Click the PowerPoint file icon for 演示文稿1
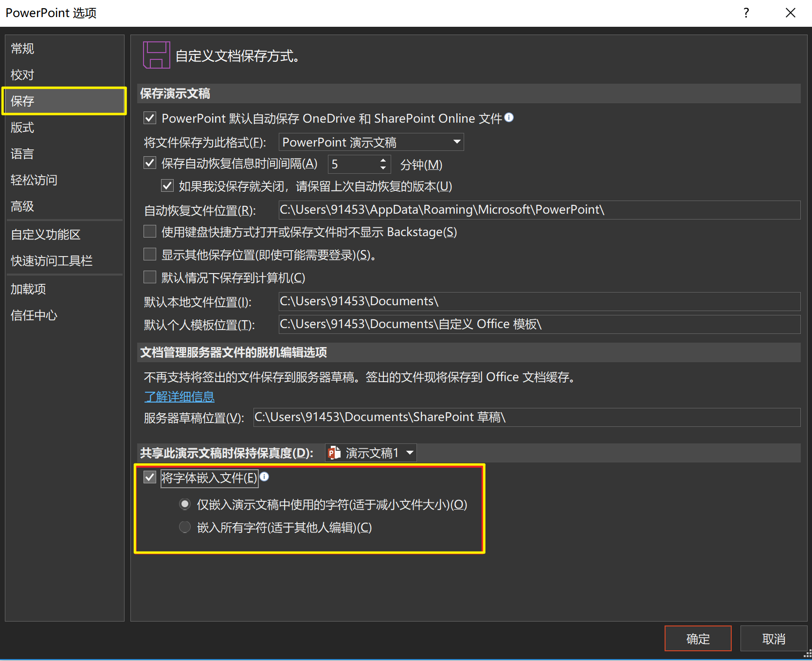 pos(334,453)
